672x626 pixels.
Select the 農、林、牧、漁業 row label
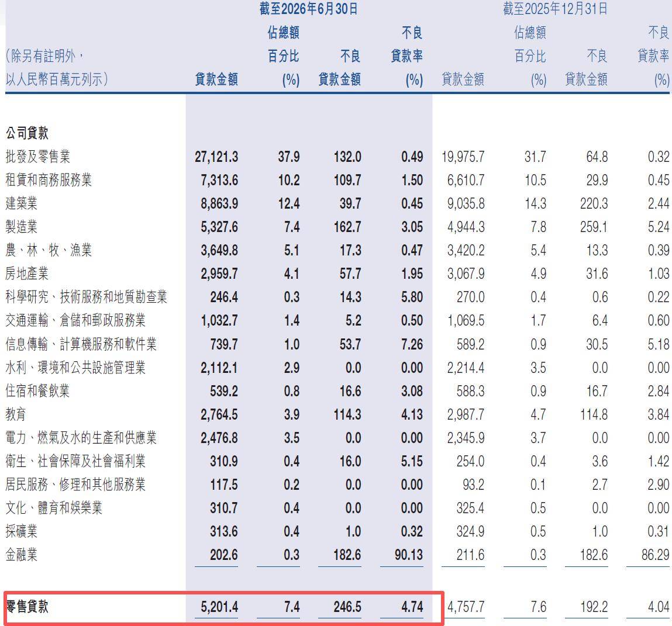click(49, 250)
